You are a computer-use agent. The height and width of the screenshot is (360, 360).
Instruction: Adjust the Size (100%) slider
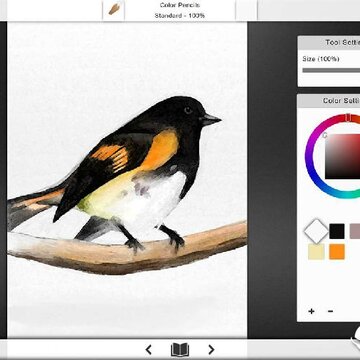pos(331,70)
